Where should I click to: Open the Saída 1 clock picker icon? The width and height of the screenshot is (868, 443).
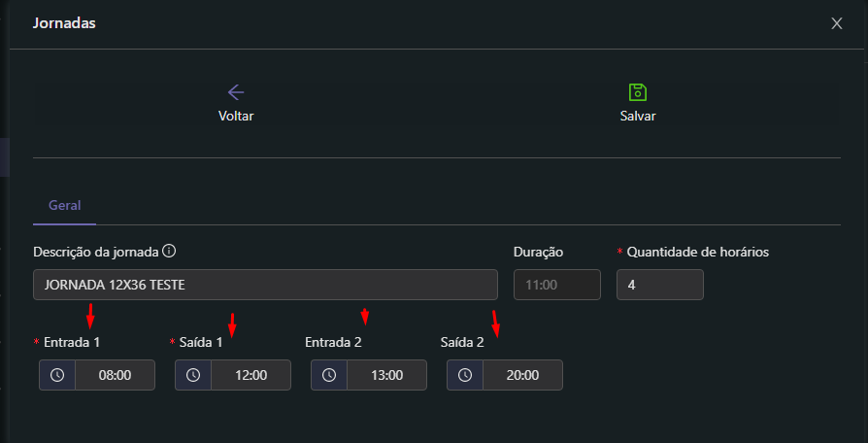click(193, 375)
